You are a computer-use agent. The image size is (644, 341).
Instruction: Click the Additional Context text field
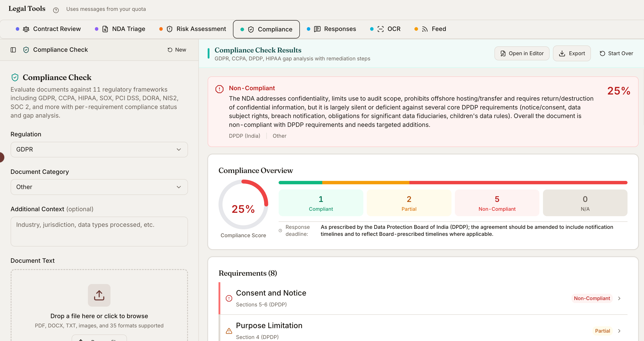click(x=99, y=231)
